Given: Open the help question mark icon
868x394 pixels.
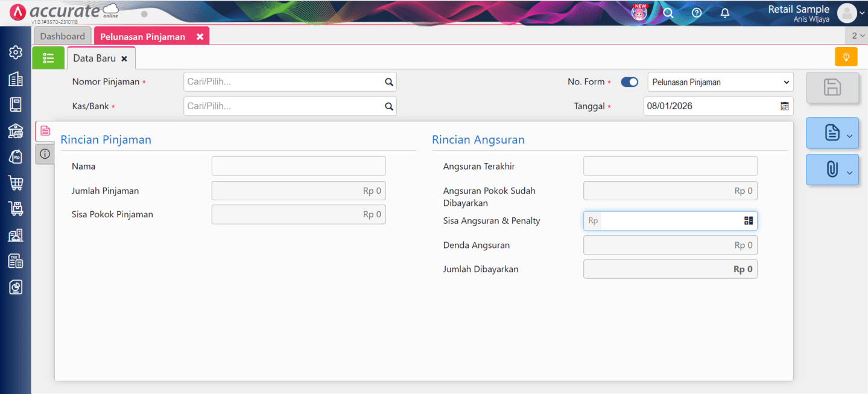Looking at the screenshot, I should (697, 13).
